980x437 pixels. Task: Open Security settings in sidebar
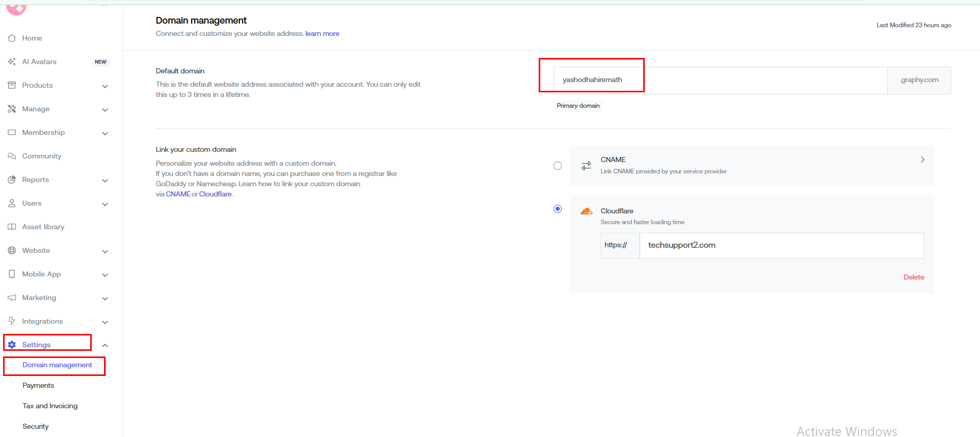[x=35, y=426]
